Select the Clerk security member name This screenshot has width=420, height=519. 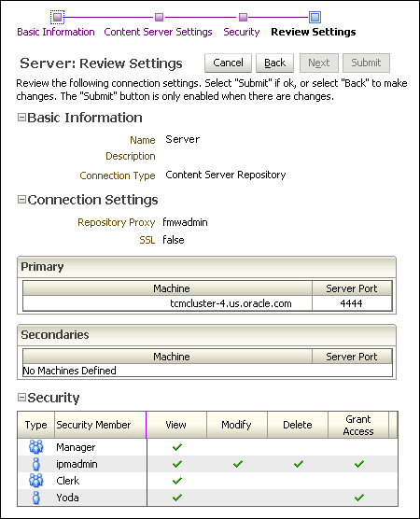click(68, 481)
